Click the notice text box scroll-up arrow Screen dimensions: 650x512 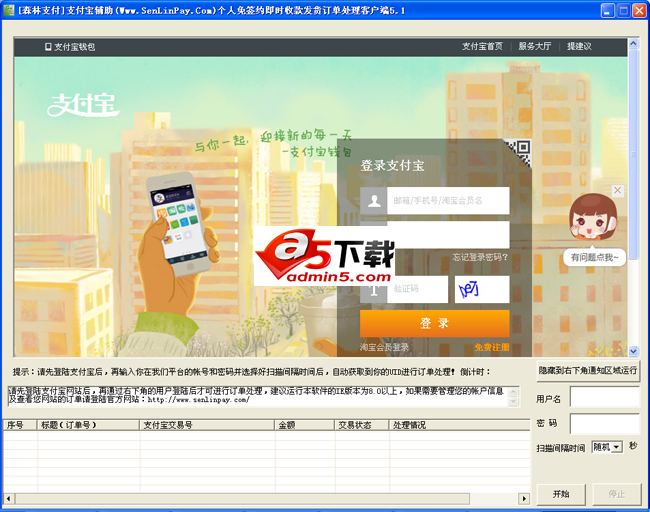513,392
